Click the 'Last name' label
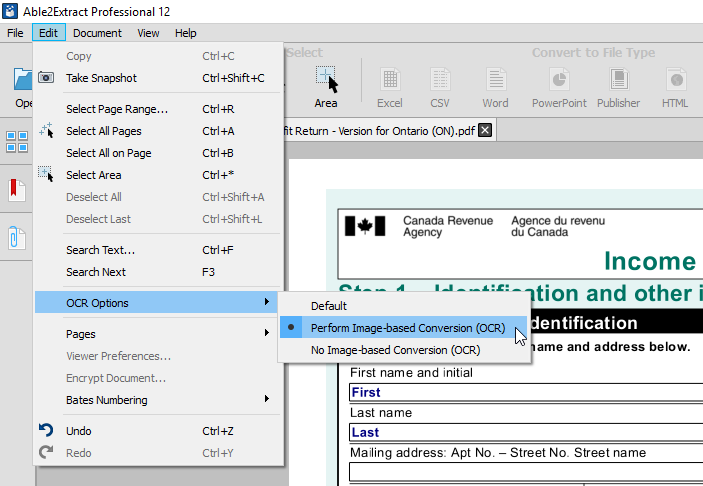703x486 pixels. [x=381, y=412]
